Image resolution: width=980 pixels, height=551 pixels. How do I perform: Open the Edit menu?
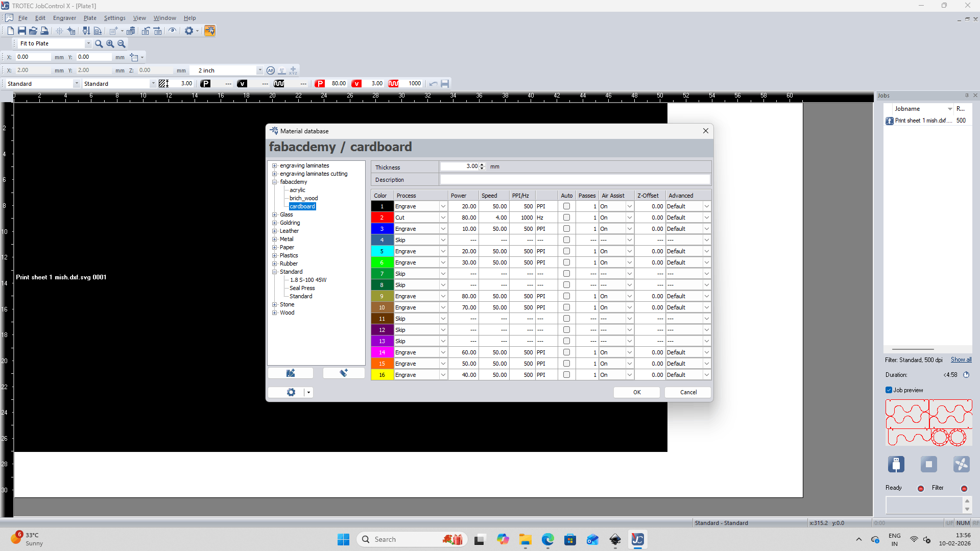(x=40, y=18)
